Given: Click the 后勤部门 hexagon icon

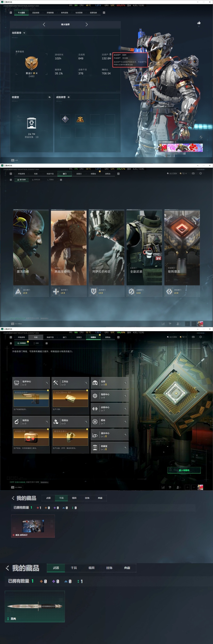Looking at the screenshot, I should [x=132, y=292].
